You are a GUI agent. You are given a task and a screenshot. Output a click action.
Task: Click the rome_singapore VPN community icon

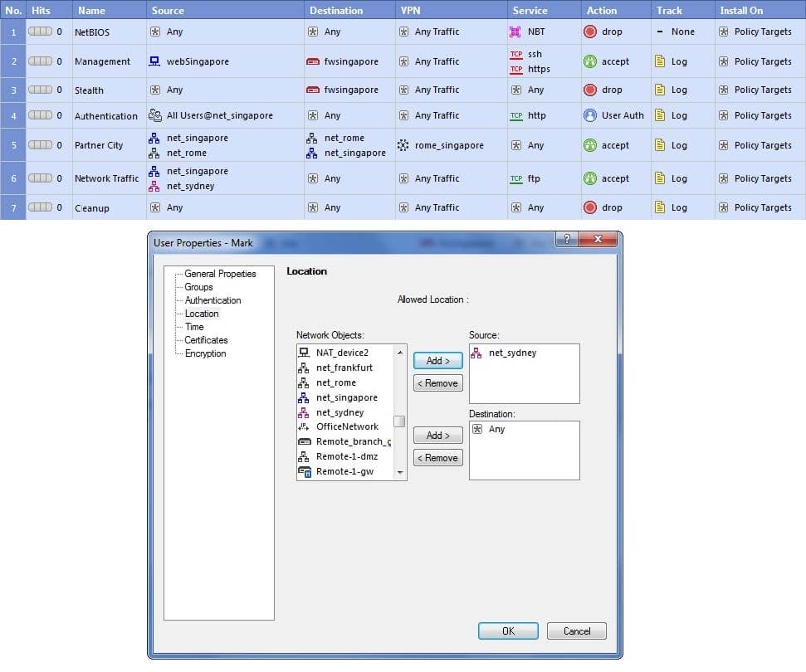[403, 145]
